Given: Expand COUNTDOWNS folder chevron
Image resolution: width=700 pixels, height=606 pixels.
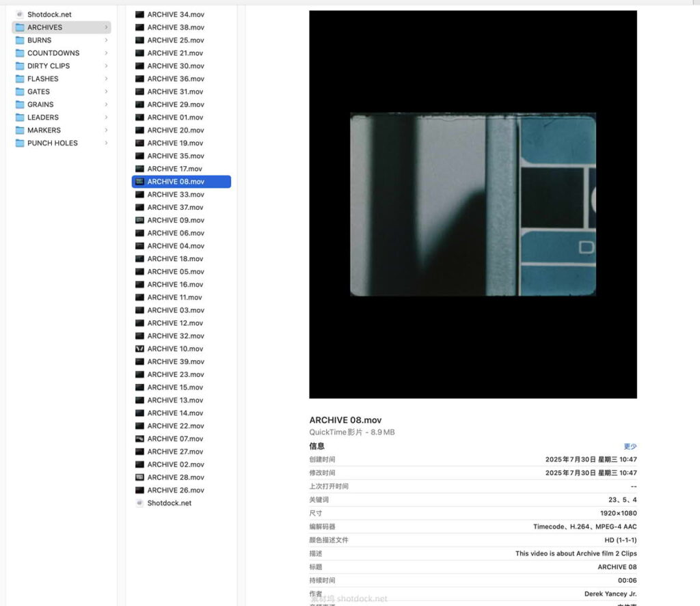Looking at the screenshot, I should tap(106, 53).
